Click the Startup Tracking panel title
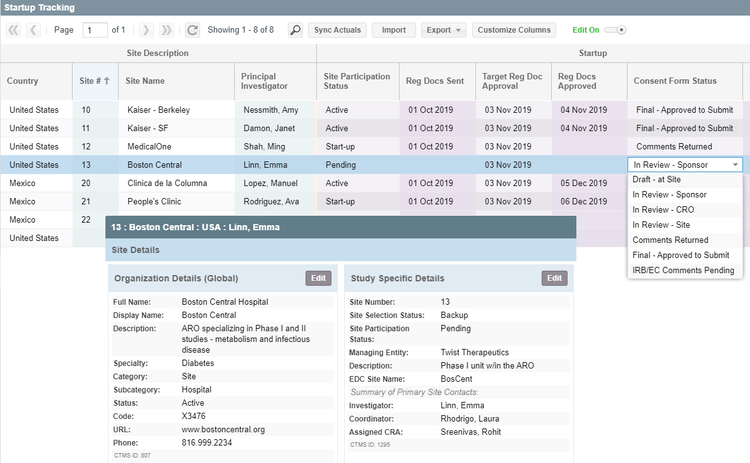This screenshot has width=750, height=463. point(39,8)
